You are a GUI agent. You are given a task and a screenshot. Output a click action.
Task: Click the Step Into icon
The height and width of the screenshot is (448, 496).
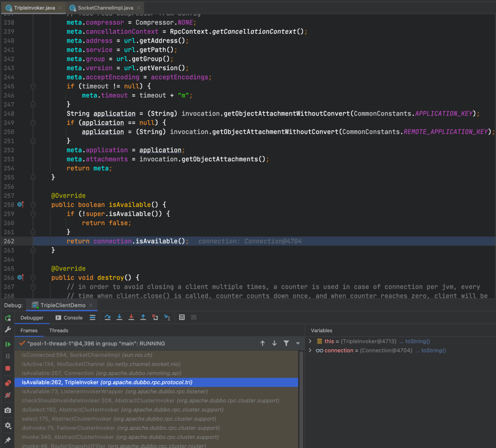(119, 318)
